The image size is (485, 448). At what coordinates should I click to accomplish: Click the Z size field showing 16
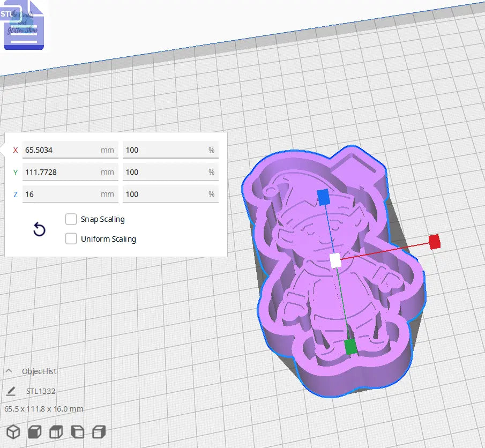point(70,193)
